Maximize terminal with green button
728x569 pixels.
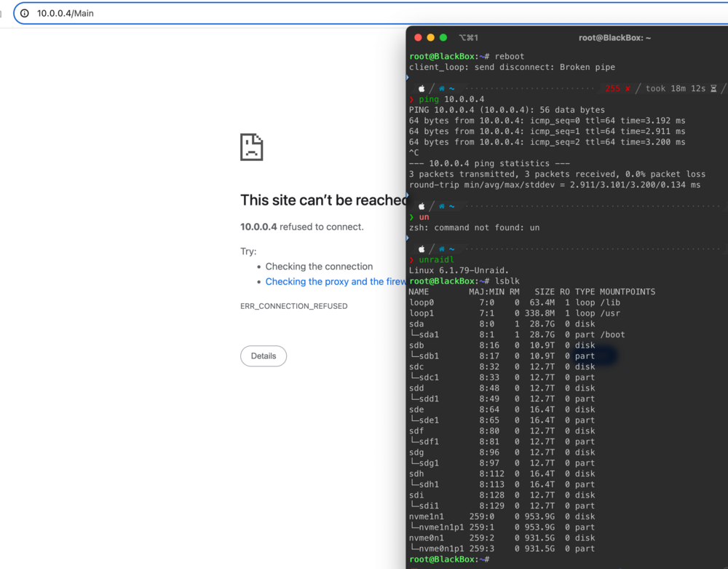coord(443,38)
